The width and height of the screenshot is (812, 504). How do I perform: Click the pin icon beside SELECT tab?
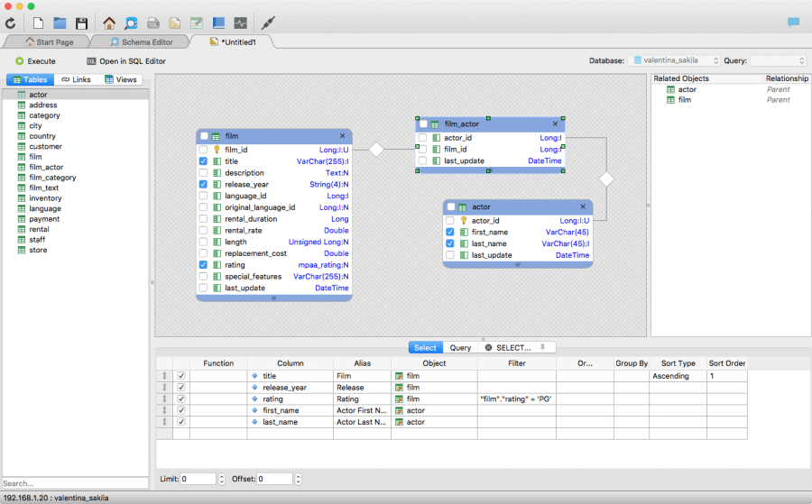tap(542, 347)
